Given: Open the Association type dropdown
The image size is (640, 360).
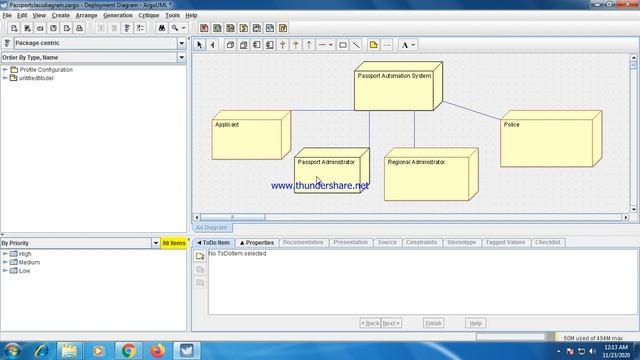Looking at the screenshot, I should click(x=331, y=45).
